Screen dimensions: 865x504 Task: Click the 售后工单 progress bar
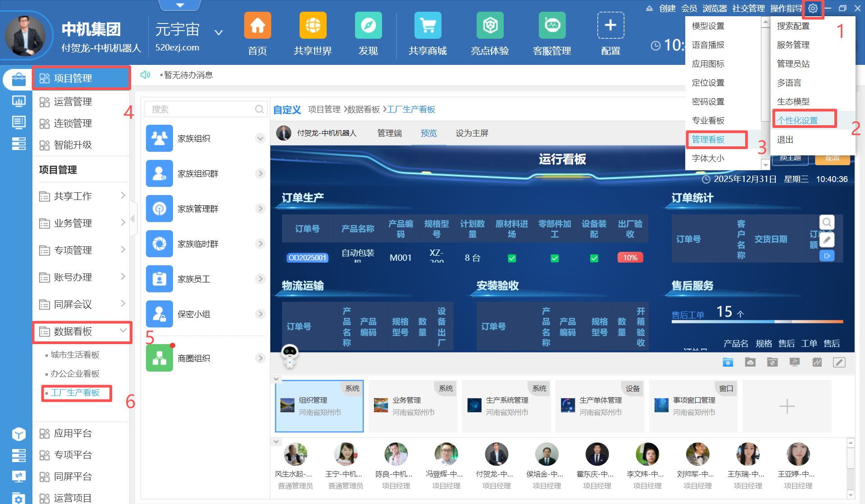pos(757,322)
